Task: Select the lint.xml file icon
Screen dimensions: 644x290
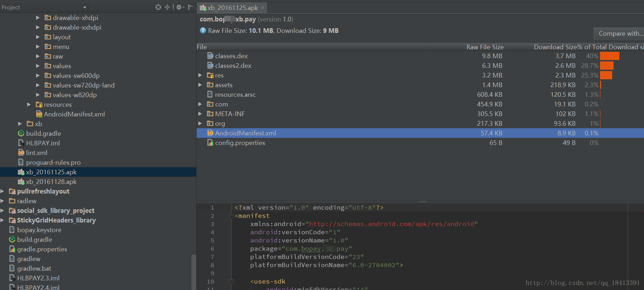Action: coord(21,152)
